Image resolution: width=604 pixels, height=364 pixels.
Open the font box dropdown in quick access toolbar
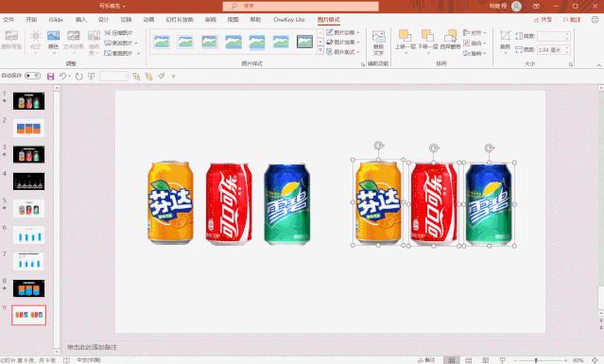[126, 77]
